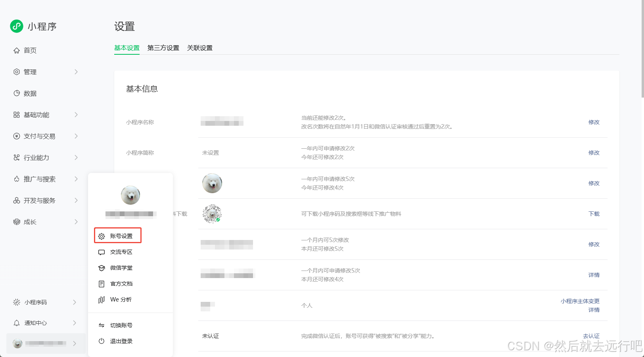Click the 小程序码 sunburst icon
This screenshot has width=644, height=357.
pos(17,302)
